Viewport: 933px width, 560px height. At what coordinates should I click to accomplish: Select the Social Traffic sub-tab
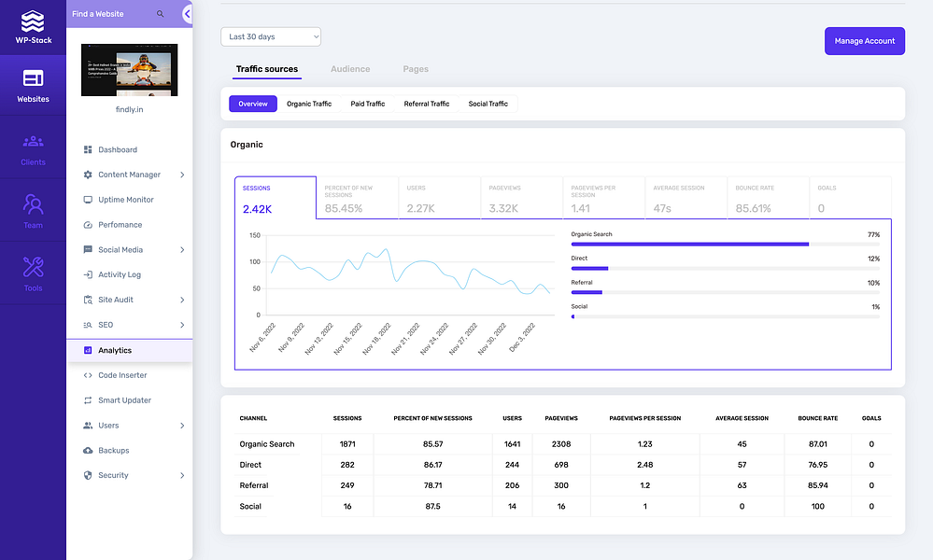point(488,104)
